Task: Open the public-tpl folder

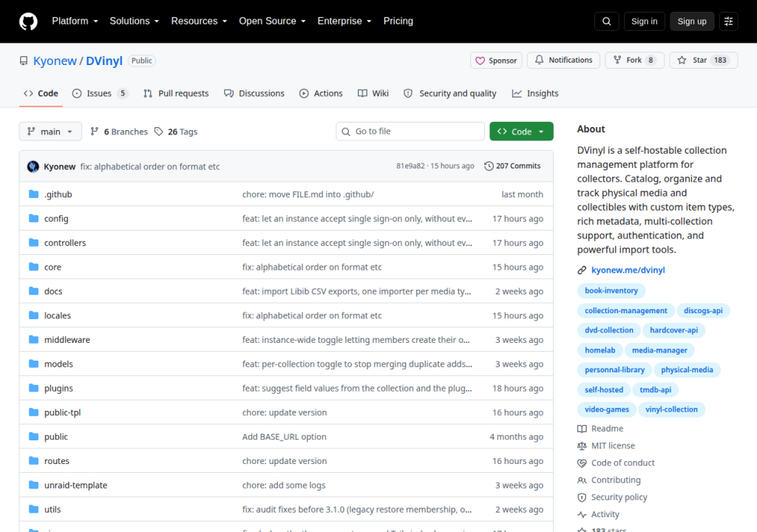Action: pyautogui.click(x=62, y=413)
